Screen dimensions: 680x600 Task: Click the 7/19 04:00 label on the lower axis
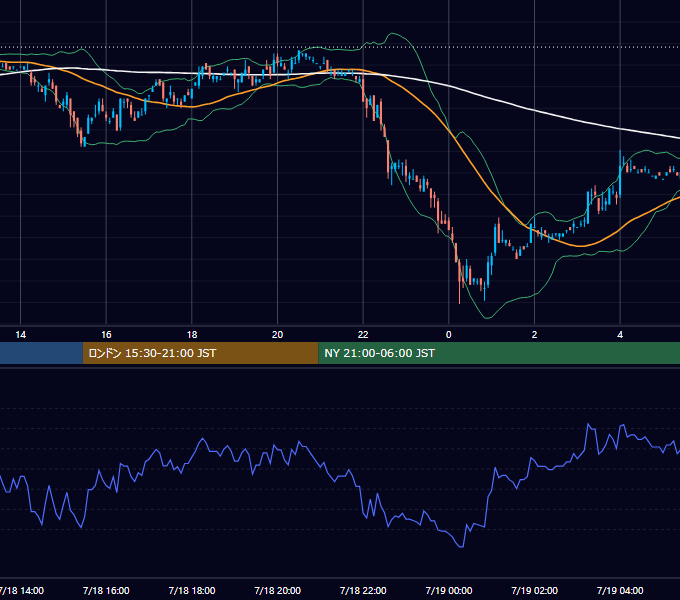point(620,591)
